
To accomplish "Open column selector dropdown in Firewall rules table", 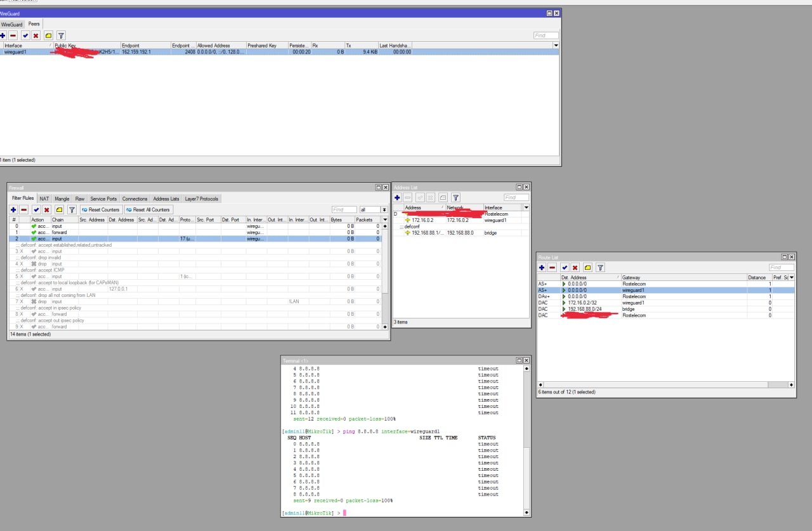I will [x=384, y=220].
